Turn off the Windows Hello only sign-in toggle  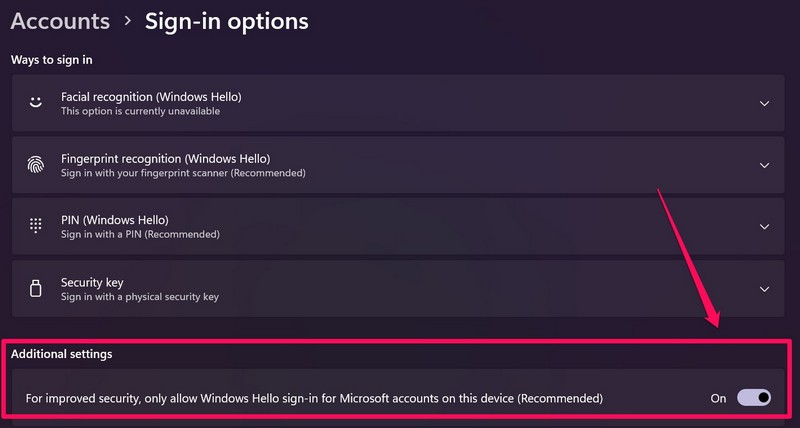(x=754, y=398)
